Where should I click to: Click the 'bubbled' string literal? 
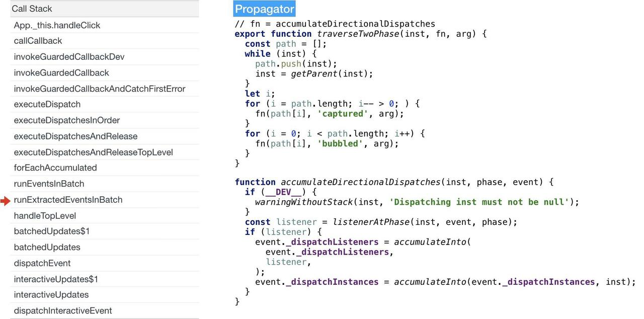pos(340,143)
